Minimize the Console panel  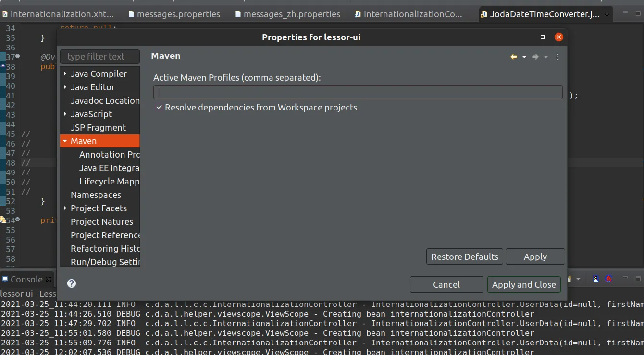(x=625, y=279)
